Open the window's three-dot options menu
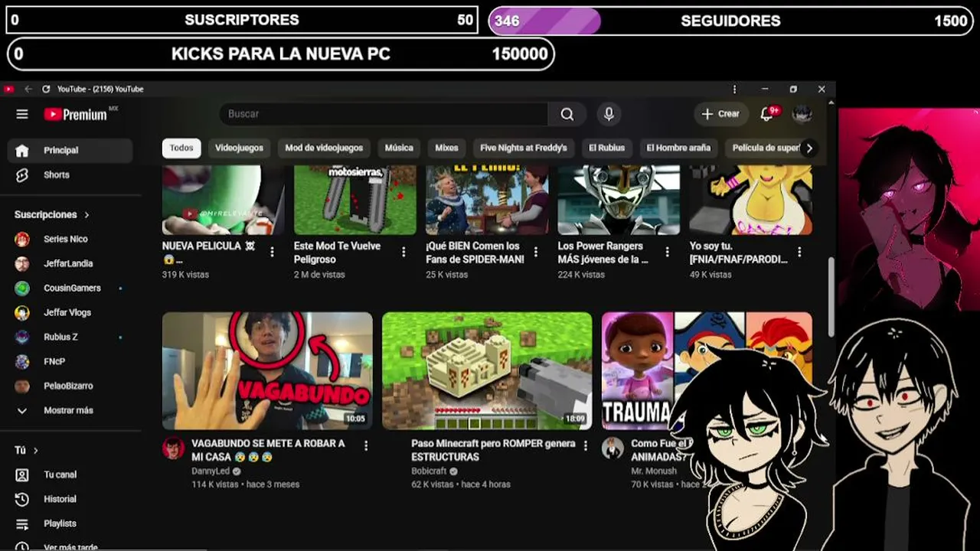Viewport: 980px width, 551px height. tap(734, 89)
